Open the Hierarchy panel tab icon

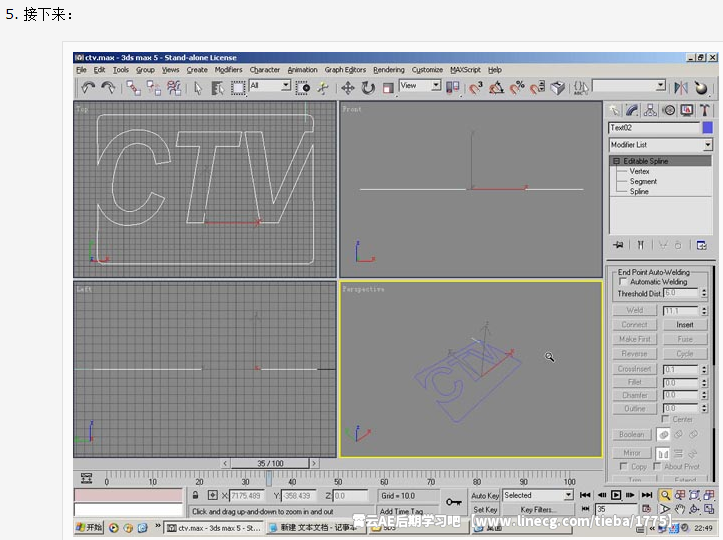point(650,110)
